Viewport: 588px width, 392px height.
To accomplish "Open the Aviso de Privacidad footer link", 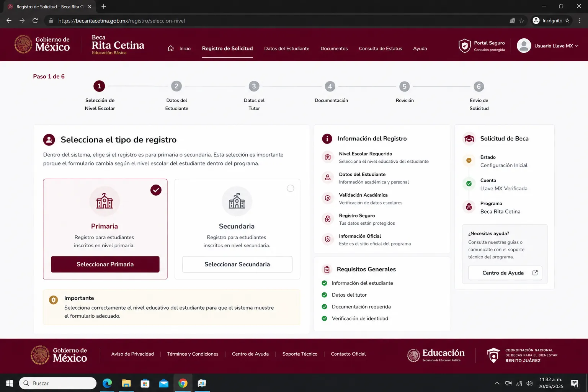I will click(132, 354).
